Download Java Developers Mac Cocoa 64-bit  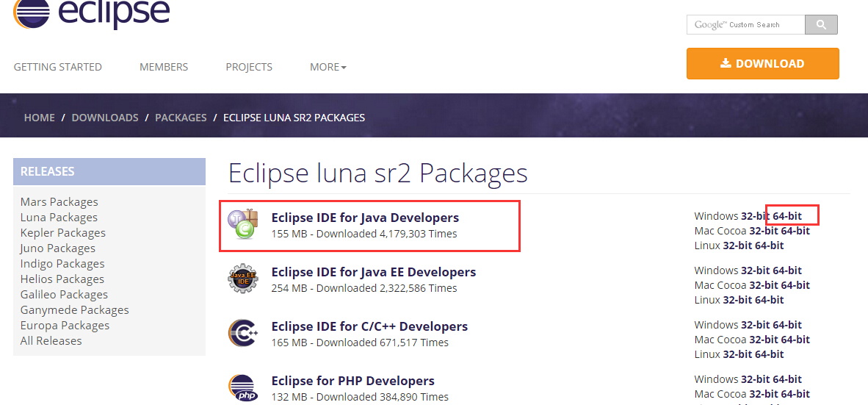pyautogui.click(x=795, y=231)
